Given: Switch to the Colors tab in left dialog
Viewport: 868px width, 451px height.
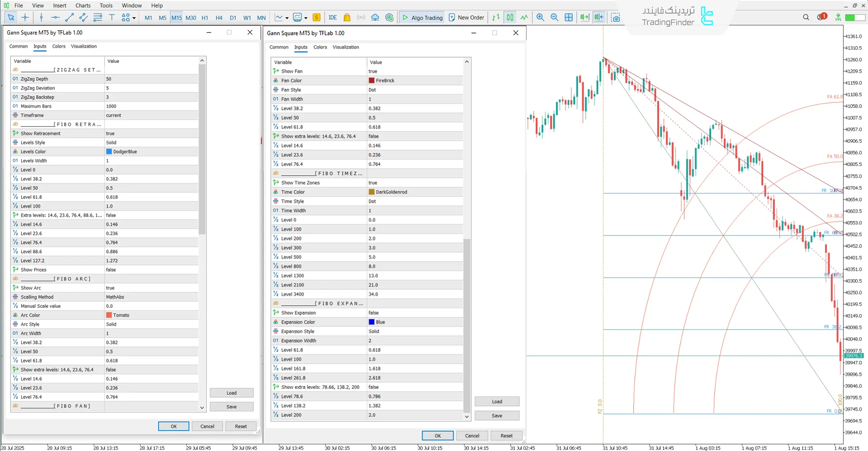Looking at the screenshot, I should pyautogui.click(x=58, y=46).
